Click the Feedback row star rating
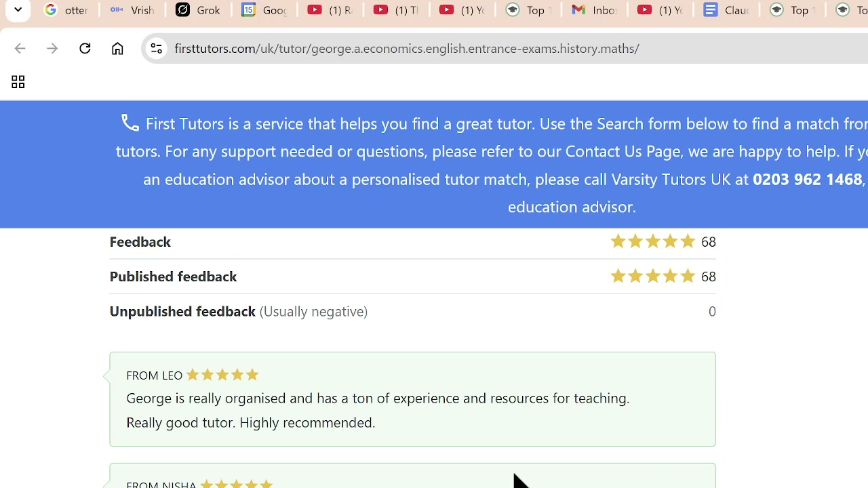 pos(652,241)
